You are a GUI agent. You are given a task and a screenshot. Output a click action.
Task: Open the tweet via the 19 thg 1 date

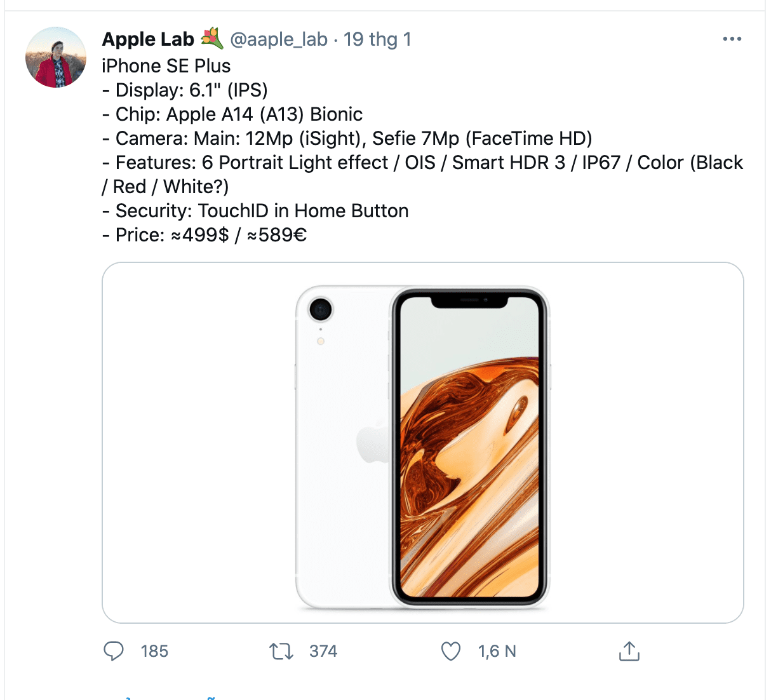point(377,39)
